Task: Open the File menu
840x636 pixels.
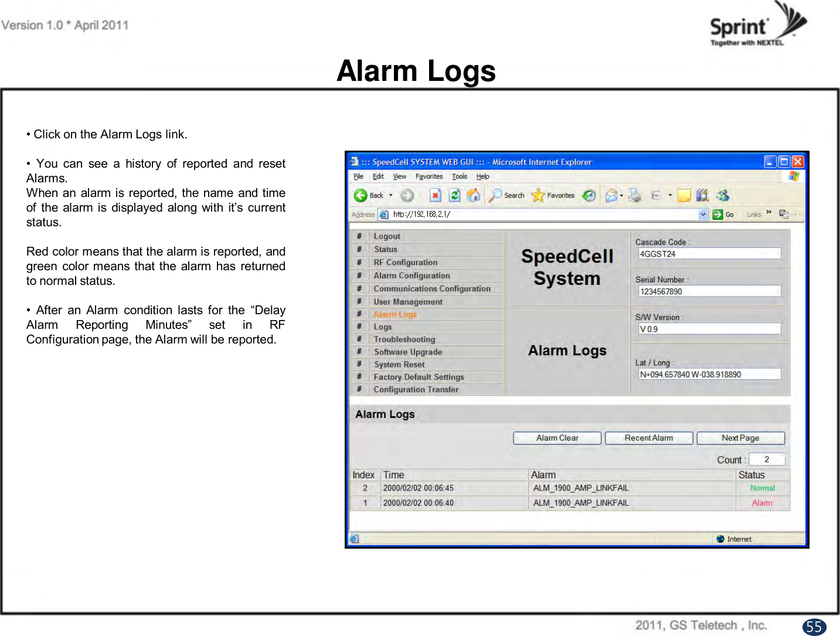Action: tap(358, 176)
